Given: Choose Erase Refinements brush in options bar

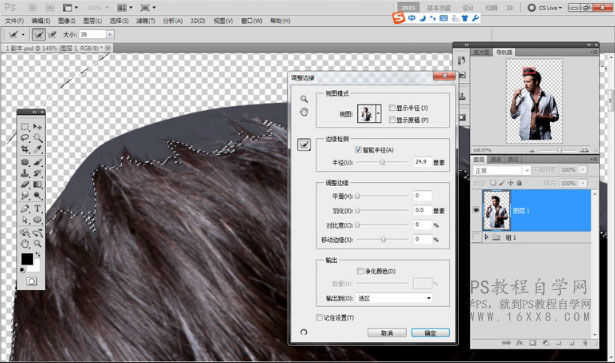Looking at the screenshot, I should 52,34.
